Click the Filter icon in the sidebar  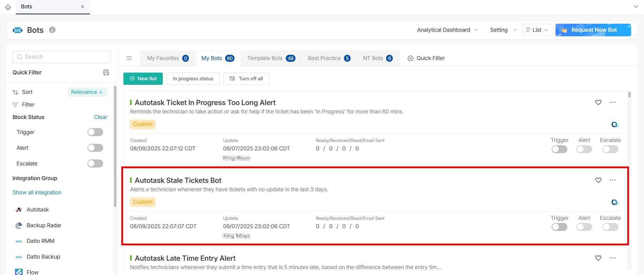[15, 105]
